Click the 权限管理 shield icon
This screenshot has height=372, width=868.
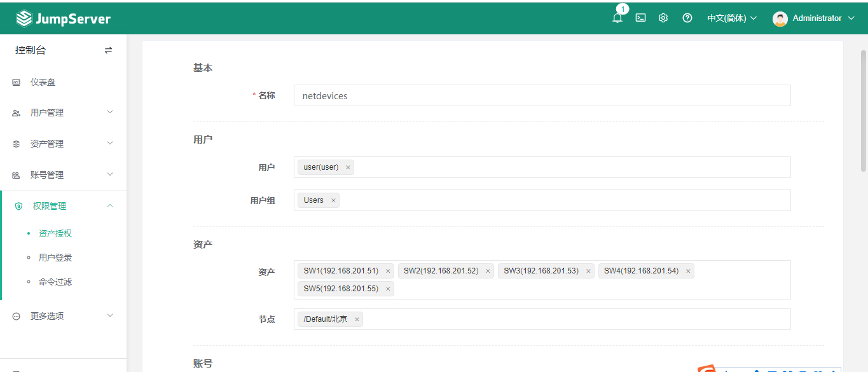tap(17, 205)
